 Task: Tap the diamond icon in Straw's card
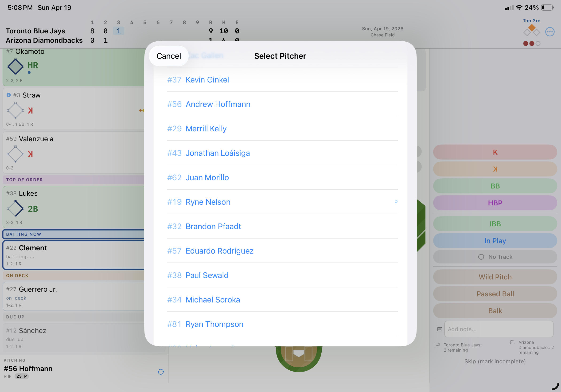tap(16, 110)
